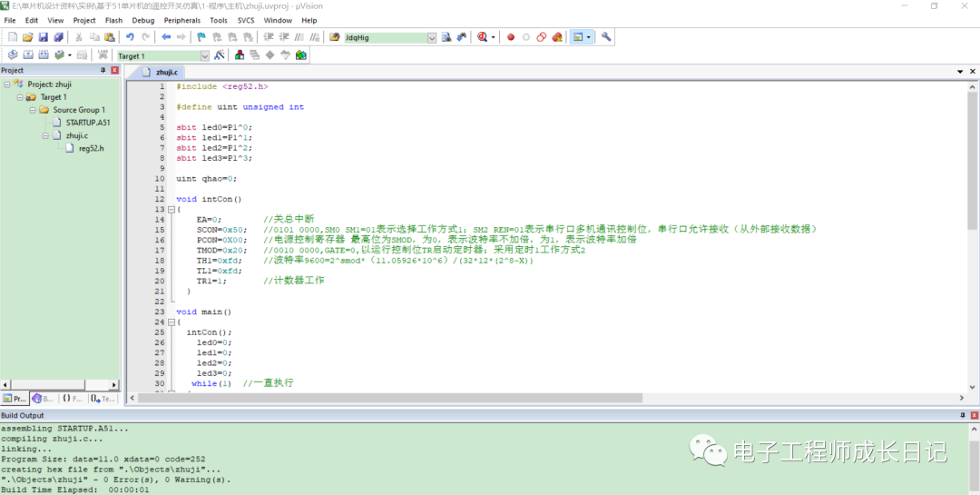Undo last edit with the undo arrow
Screen dimensions: 980x495
(x=130, y=37)
